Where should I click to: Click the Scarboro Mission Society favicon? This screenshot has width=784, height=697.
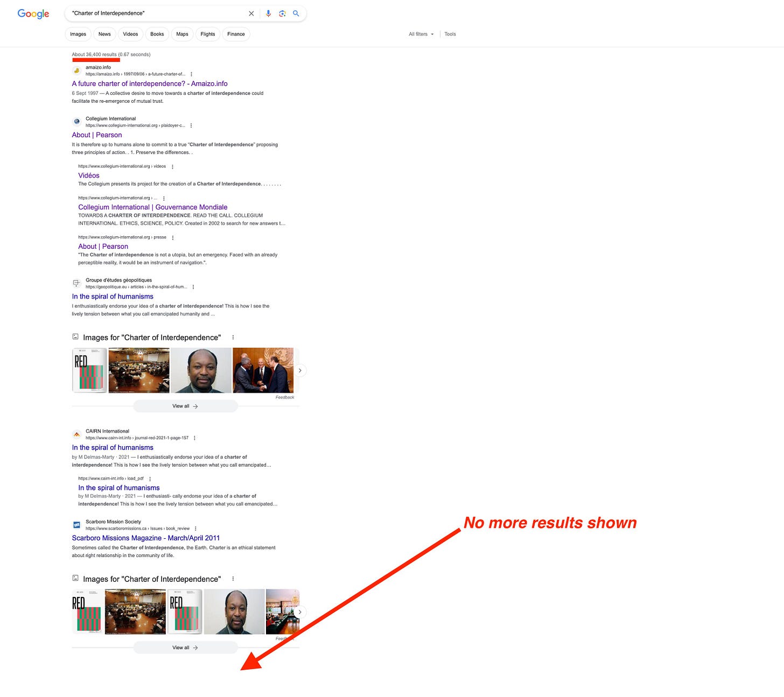pyautogui.click(x=77, y=525)
